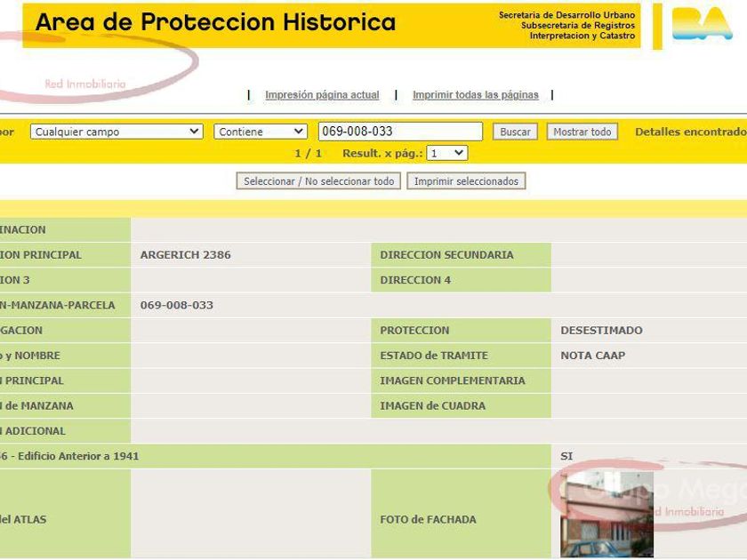Open the facade photo thumbnail
The image size is (747, 560).
606,515
